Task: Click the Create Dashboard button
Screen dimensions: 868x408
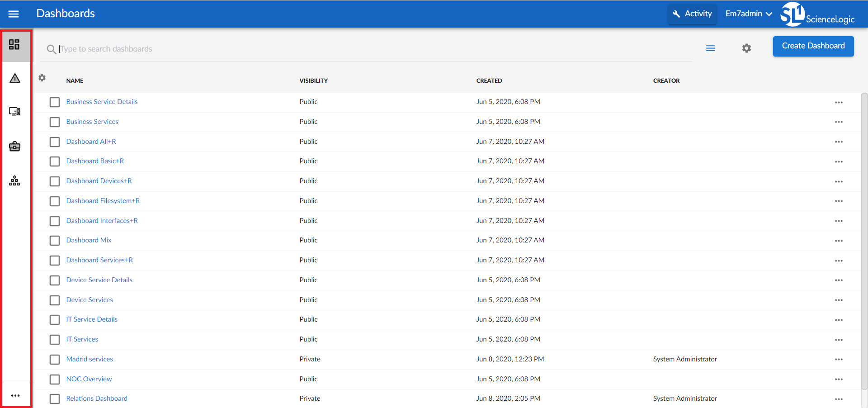Action: [x=813, y=46]
